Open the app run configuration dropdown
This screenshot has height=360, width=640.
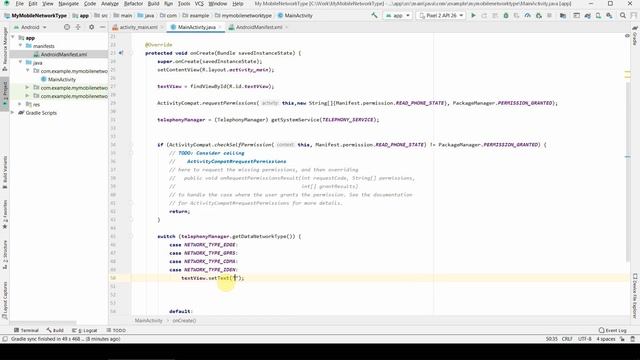pos(398,16)
